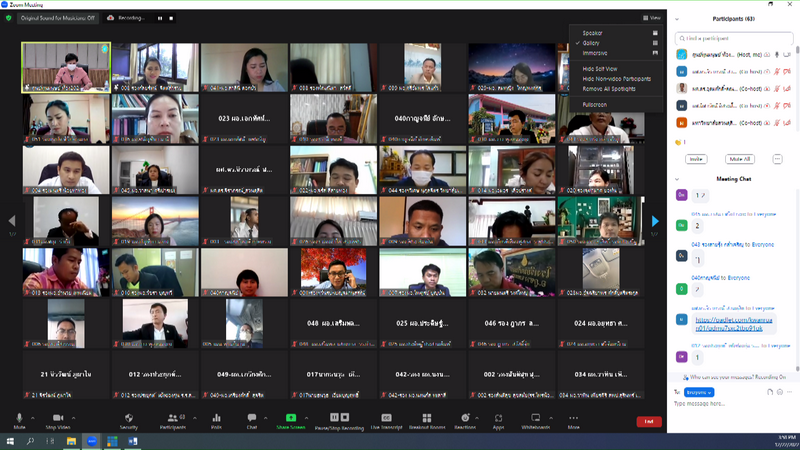Screen dimensions: 800x450
Task: Open the Mute audio options arrow
Action: (33, 418)
